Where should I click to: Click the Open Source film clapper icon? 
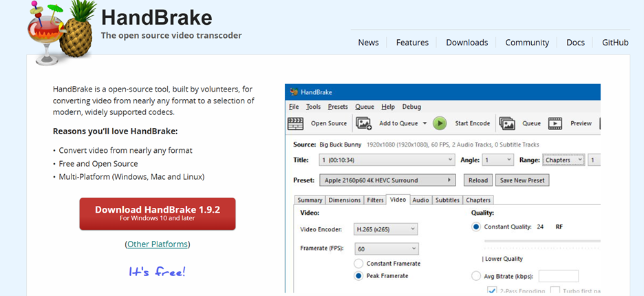tap(295, 123)
